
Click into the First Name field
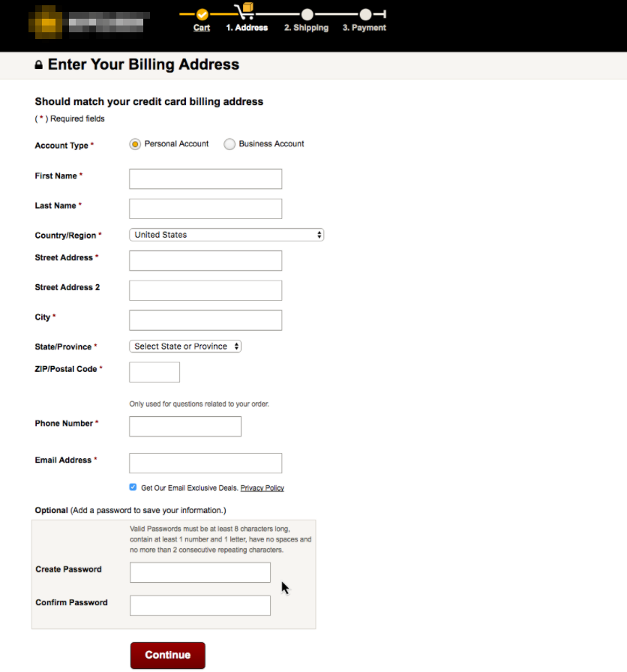pos(205,178)
